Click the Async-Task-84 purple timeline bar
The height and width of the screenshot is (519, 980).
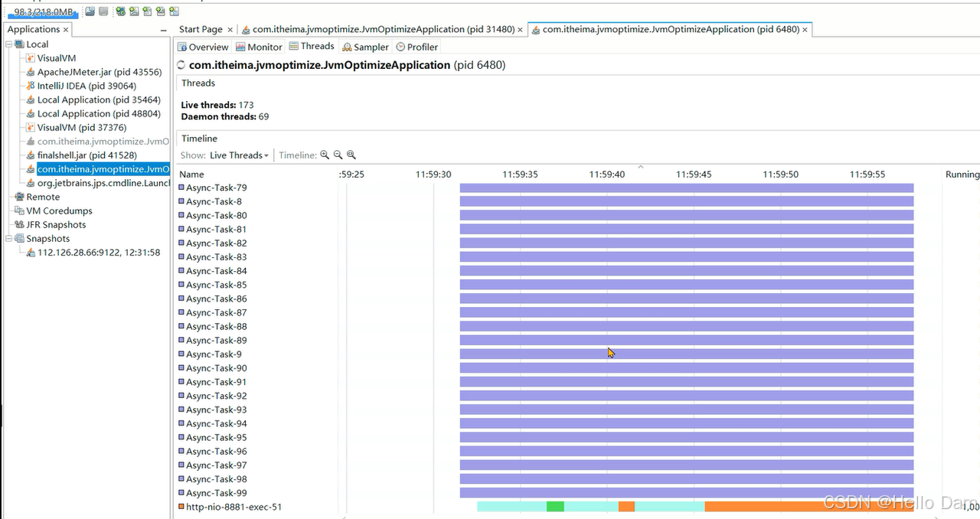pyautogui.click(x=687, y=271)
